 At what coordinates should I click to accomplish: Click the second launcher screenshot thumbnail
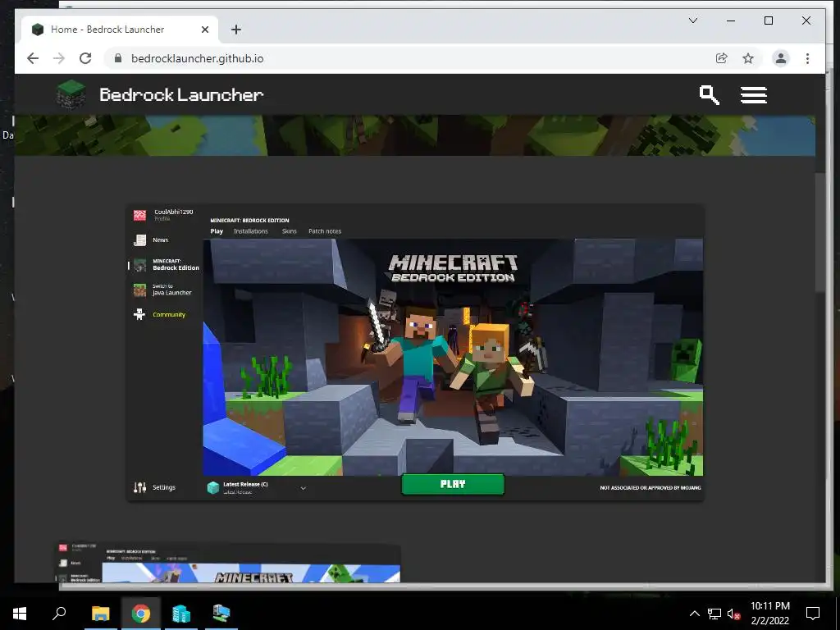coord(228,562)
